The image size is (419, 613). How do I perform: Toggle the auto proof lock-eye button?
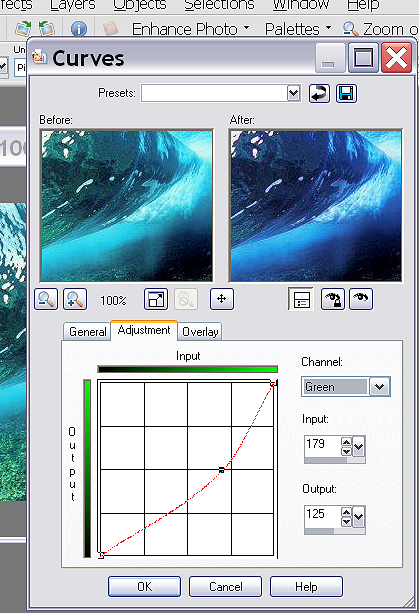pyautogui.click(x=333, y=299)
